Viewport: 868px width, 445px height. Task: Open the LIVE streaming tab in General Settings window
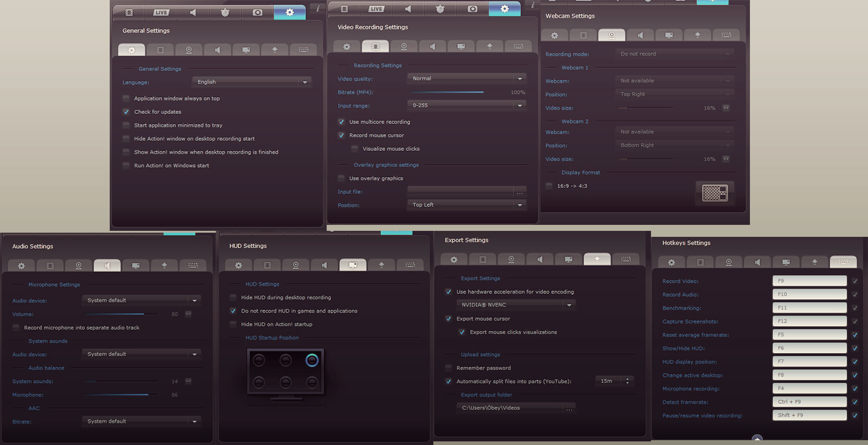tap(161, 12)
